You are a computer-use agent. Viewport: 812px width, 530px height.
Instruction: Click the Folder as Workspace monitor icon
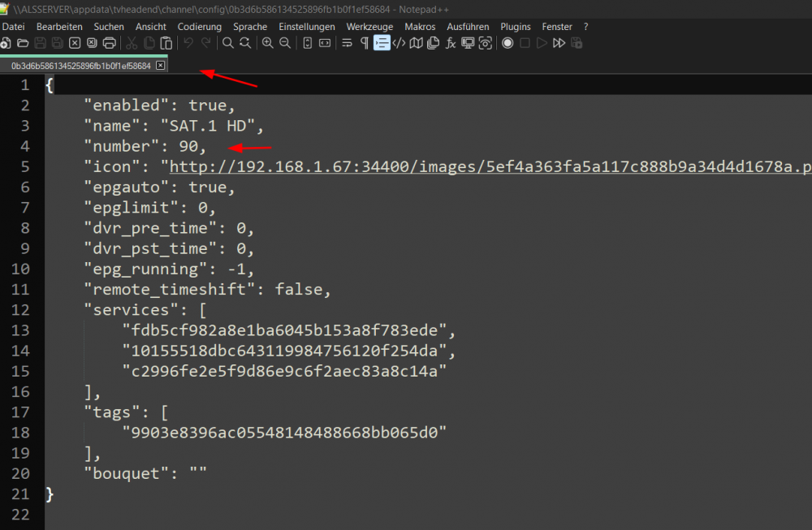coord(468,43)
